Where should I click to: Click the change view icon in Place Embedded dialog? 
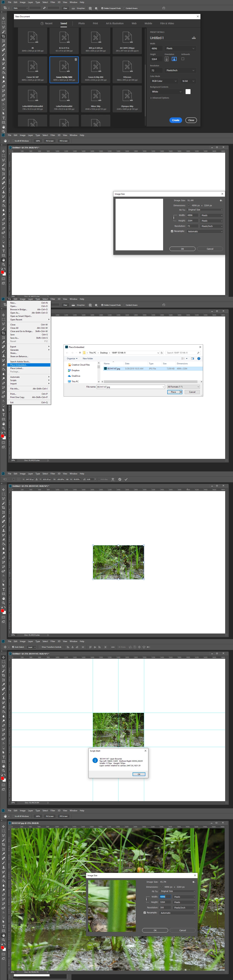pyautogui.click(x=183, y=358)
